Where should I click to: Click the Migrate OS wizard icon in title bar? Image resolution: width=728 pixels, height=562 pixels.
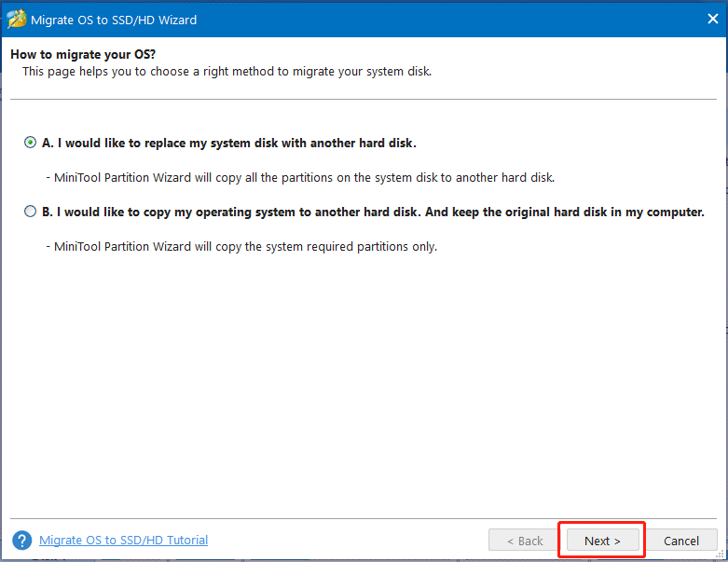point(17,20)
